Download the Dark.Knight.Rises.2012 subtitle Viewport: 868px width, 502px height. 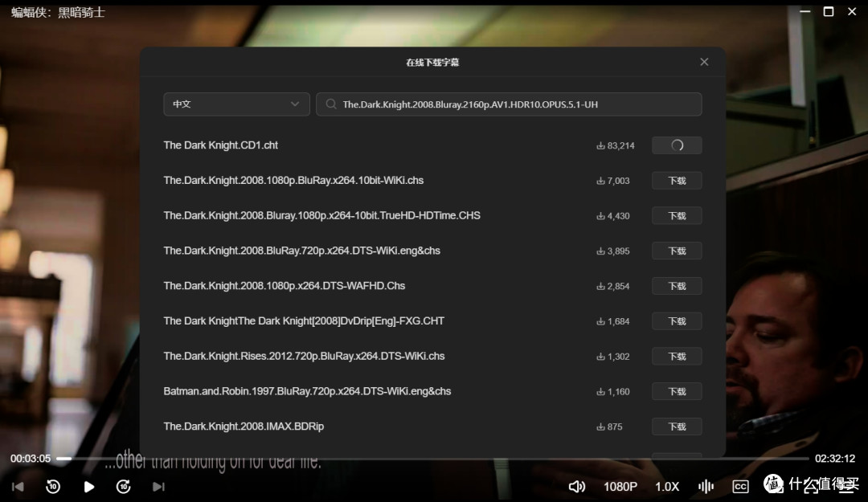[x=677, y=356]
